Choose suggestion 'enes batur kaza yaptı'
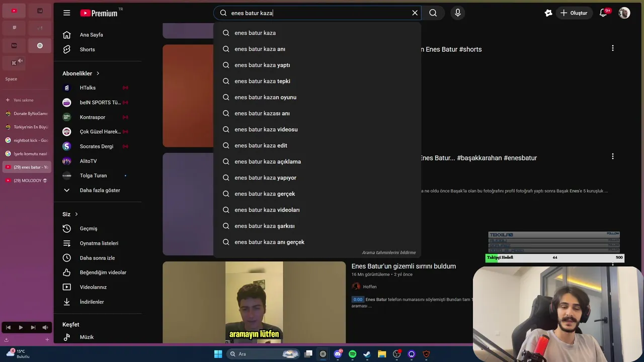Image resolution: width=644 pixels, height=362 pixels. point(317,65)
